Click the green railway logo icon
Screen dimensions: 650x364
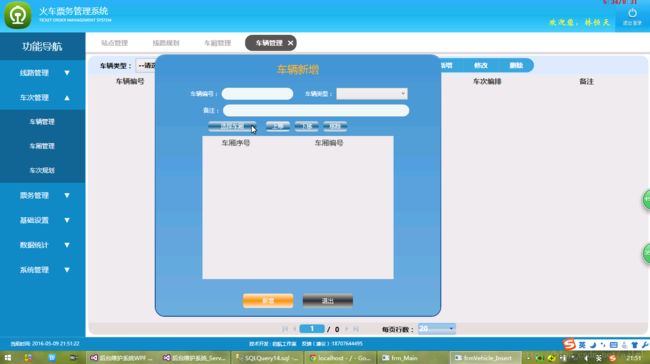17,15
